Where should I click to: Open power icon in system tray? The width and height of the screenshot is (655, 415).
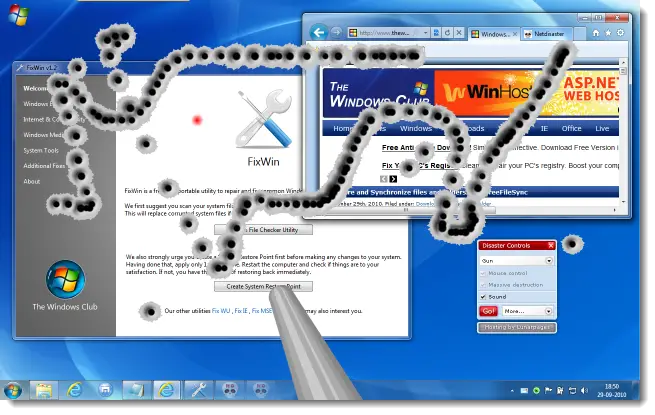tap(560, 390)
